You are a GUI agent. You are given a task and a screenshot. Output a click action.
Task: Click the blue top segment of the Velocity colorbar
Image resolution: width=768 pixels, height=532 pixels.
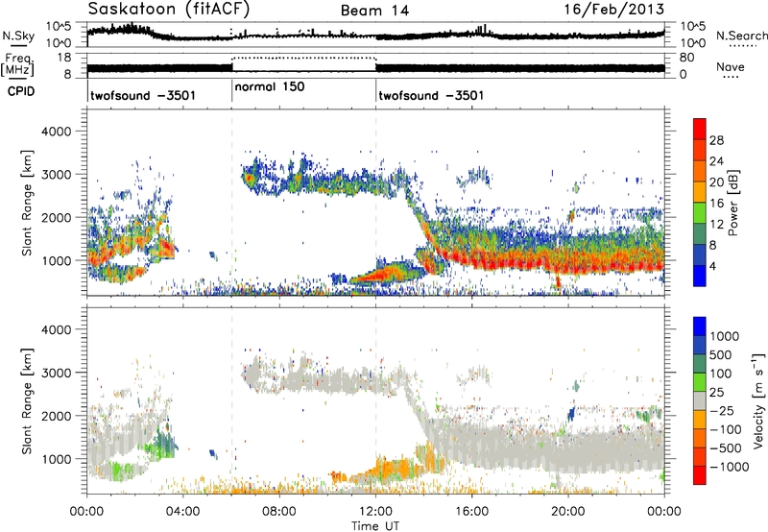700,326
